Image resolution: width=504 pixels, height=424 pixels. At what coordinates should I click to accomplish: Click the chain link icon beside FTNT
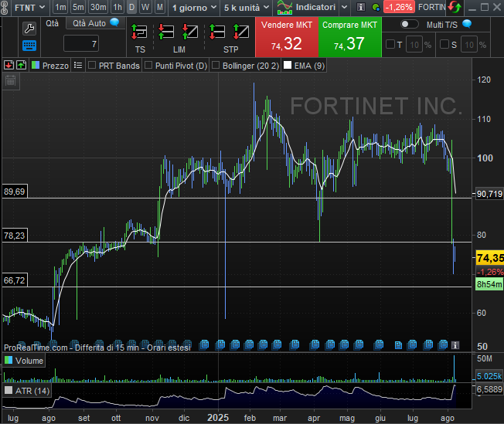click(x=6, y=7)
